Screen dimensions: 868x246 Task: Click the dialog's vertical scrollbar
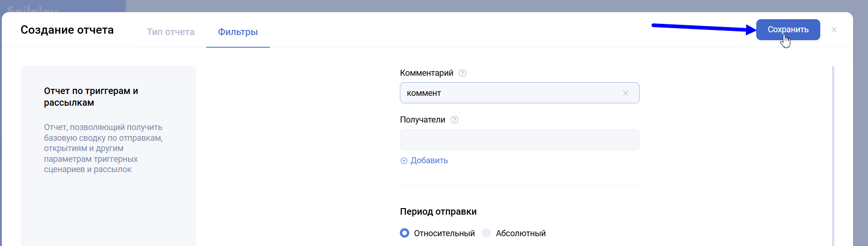[833, 154]
